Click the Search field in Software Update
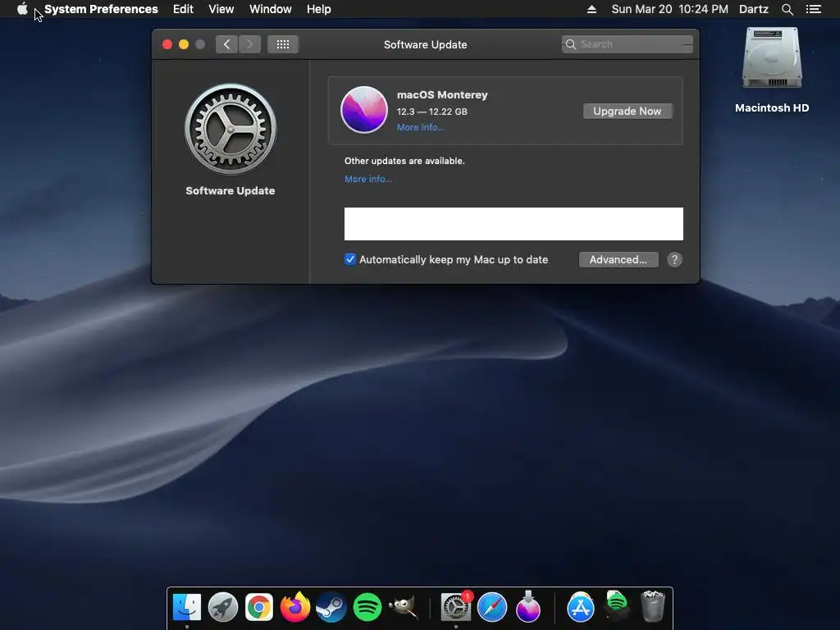 (x=627, y=44)
